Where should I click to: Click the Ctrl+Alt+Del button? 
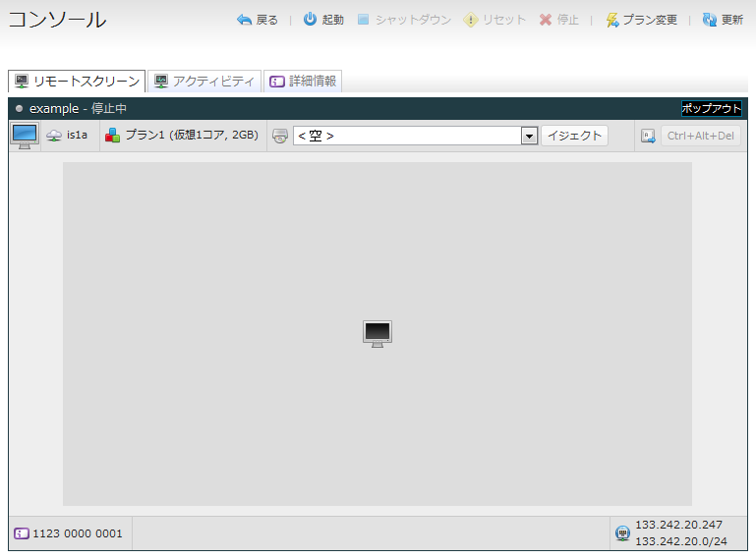[700, 136]
